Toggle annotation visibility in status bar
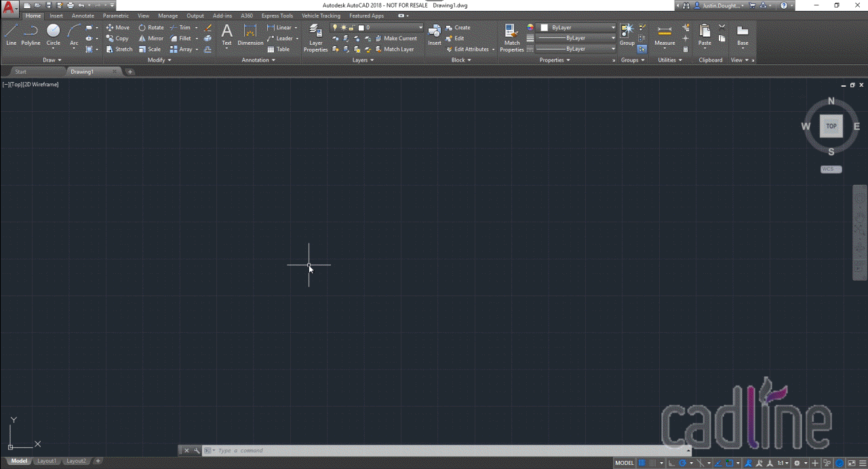The height and width of the screenshot is (469, 868). (x=749, y=463)
